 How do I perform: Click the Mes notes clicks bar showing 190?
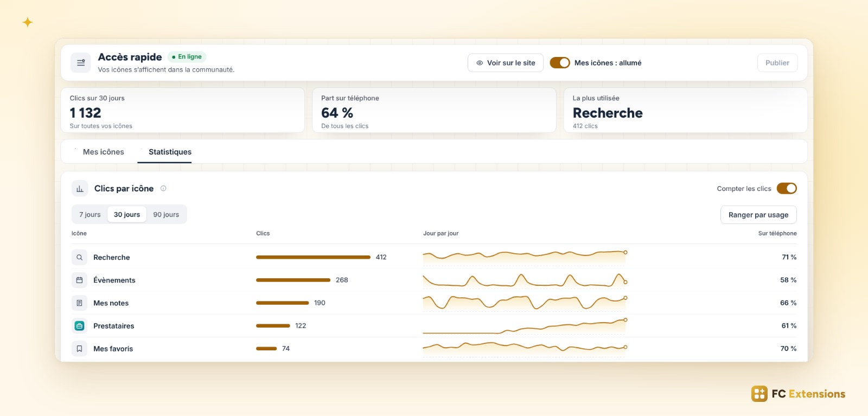(282, 303)
